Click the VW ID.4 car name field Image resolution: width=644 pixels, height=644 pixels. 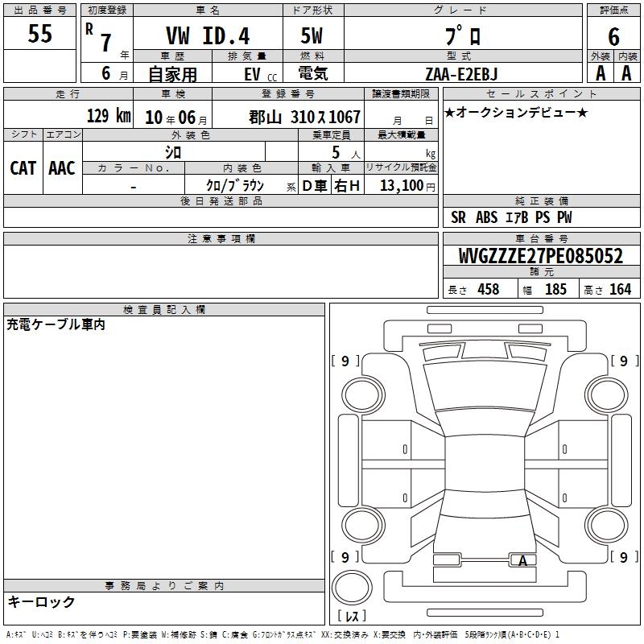click(208, 35)
